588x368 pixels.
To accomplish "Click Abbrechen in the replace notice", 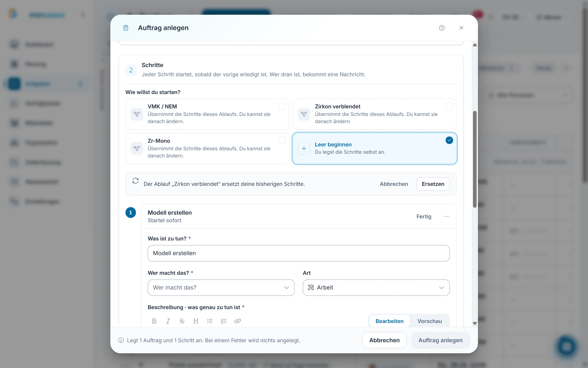I will (394, 184).
